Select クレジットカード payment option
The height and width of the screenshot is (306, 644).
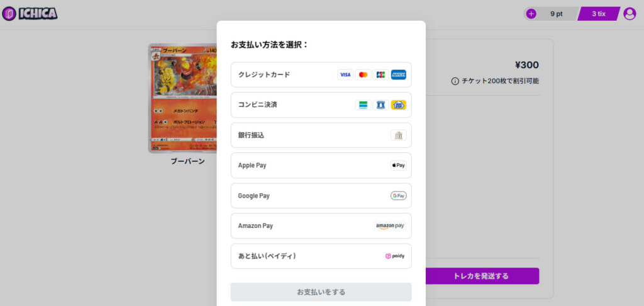coord(283,74)
